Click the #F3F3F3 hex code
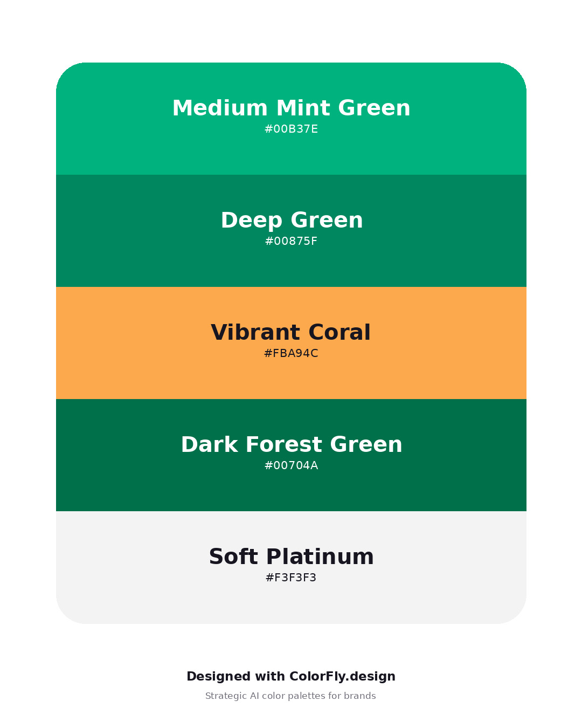Image resolution: width=582 pixels, height=728 pixels. point(291,578)
